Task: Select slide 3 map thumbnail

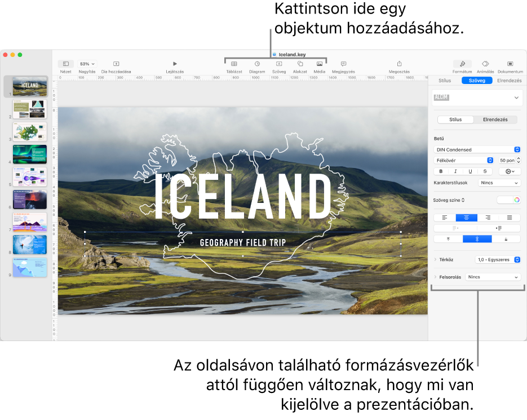Action: [x=29, y=131]
